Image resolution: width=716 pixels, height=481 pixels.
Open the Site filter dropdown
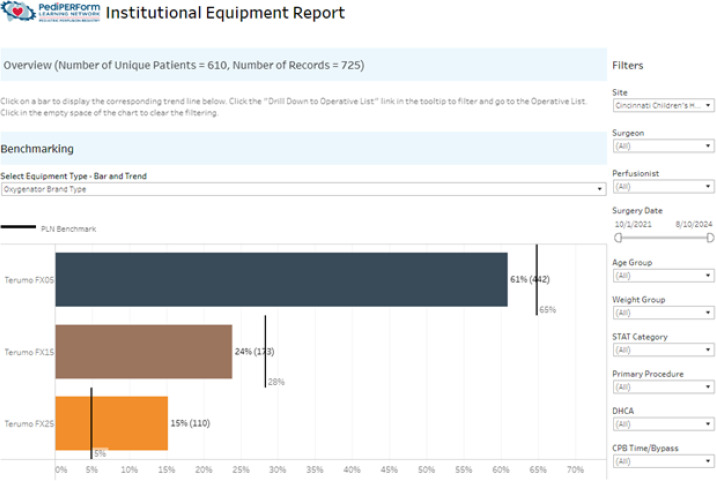(x=663, y=106)
